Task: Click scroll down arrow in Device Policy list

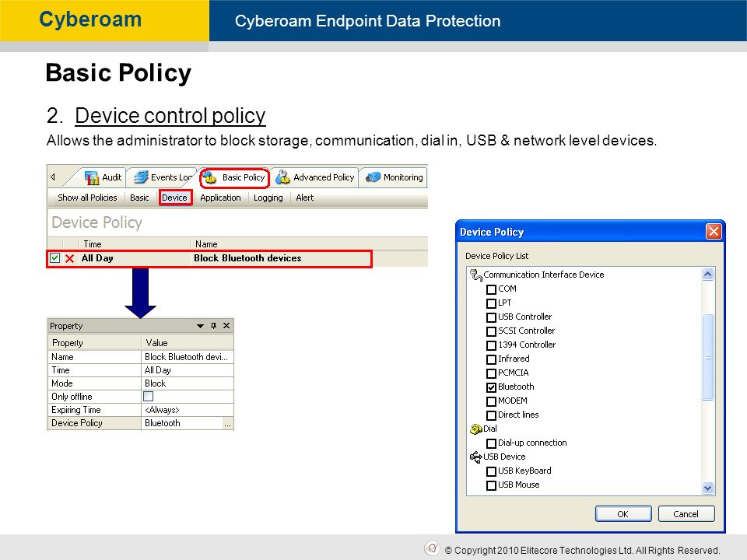Action: (x=707, y=488)
